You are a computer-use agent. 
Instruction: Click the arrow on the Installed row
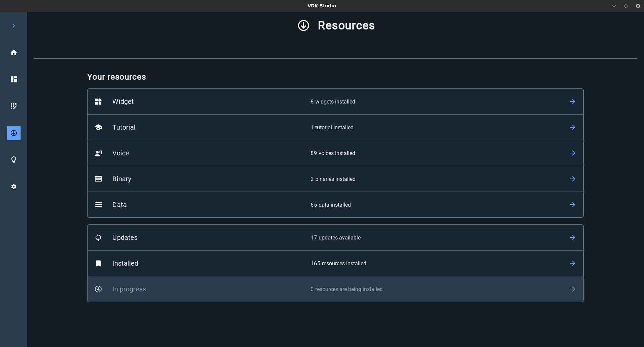(572, 263)
